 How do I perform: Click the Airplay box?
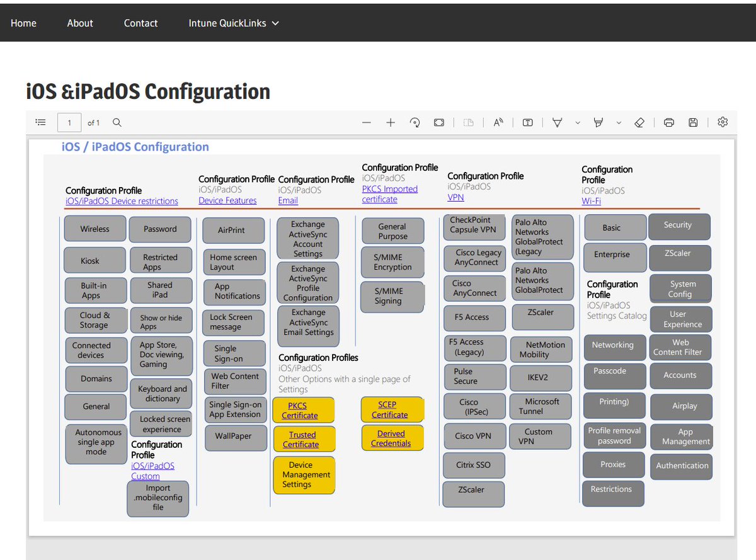tap(682, 406)
